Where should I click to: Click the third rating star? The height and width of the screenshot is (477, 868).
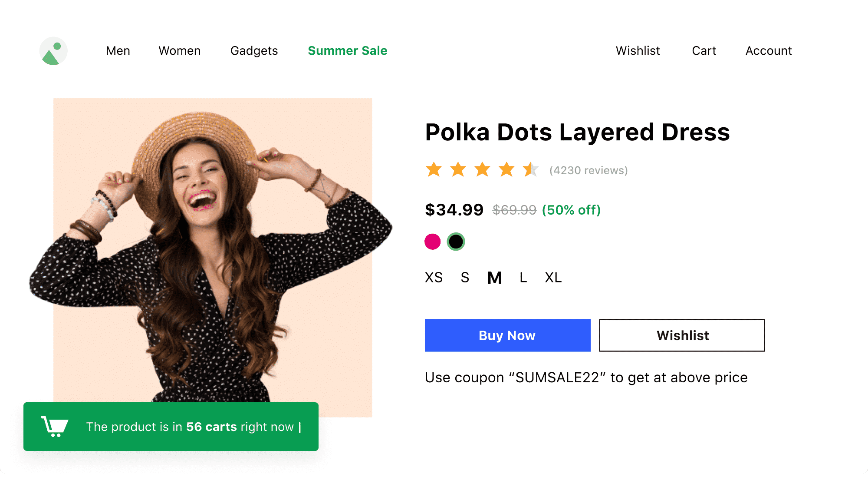[x=482, y=170]
